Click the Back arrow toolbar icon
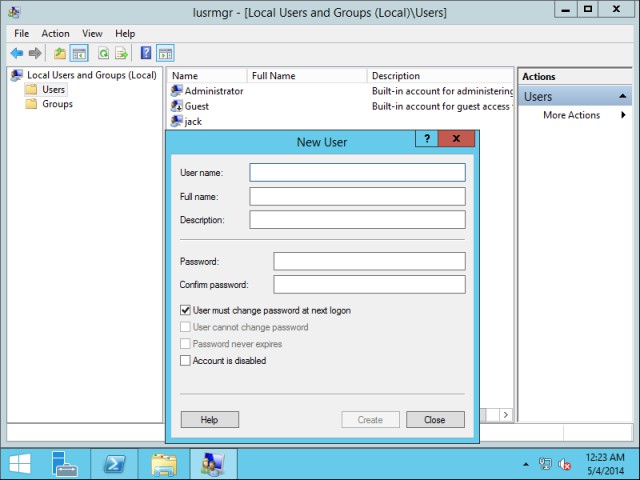The height and width of the screenshot is (480, 640). (x=17, y=53)
